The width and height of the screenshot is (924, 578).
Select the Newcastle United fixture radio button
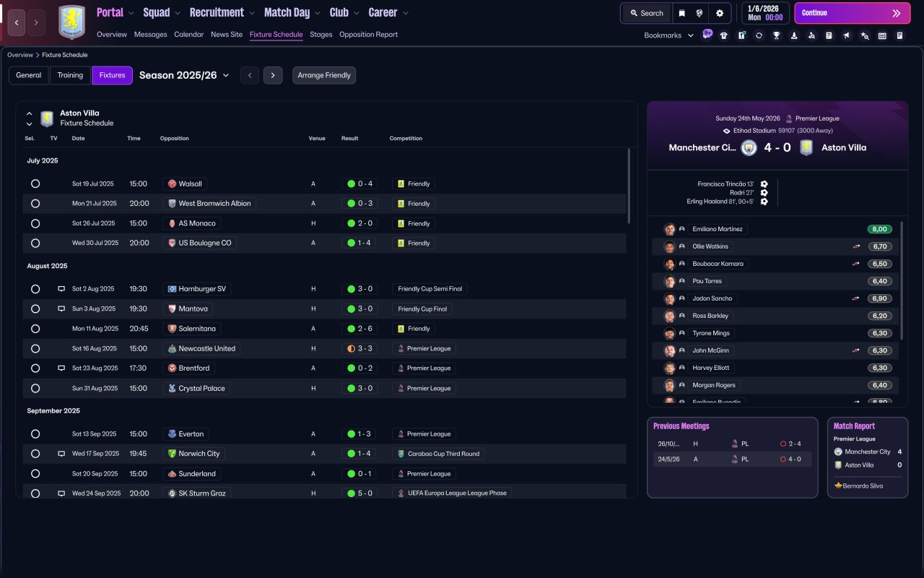[x=35, y=348]
